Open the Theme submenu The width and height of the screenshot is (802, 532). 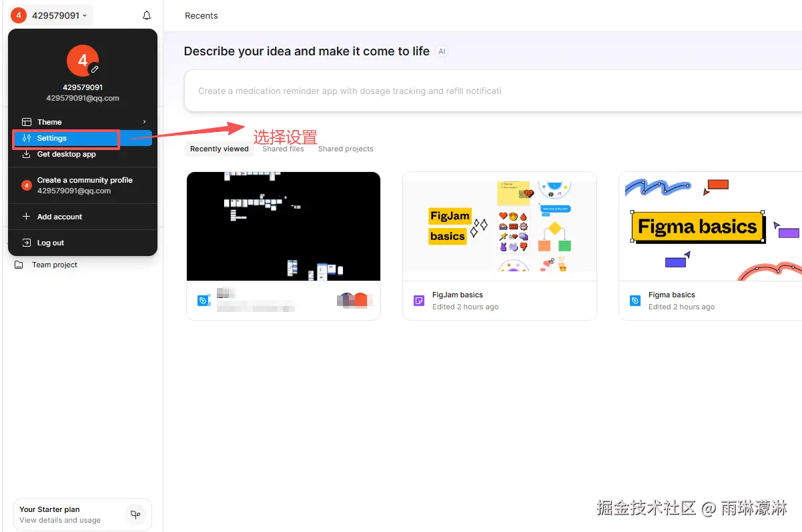coord(83,122)
